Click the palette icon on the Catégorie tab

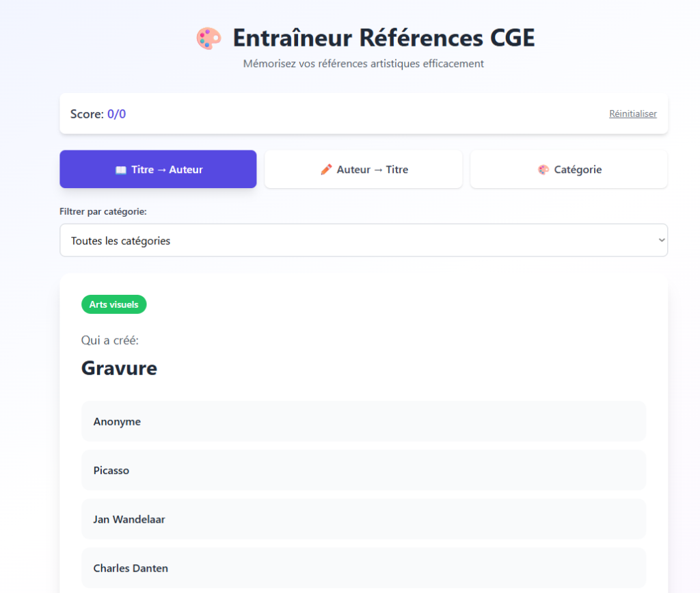click(543, 170)
